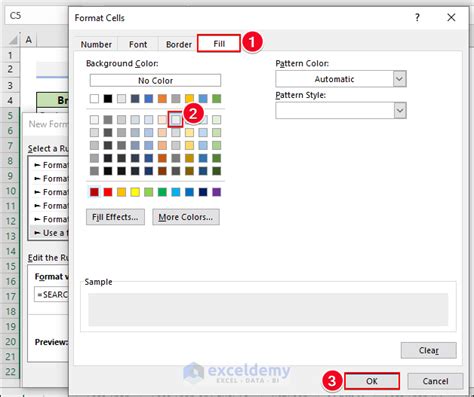
Task: Pick the black theme color swatch
Action: pos(108,99)
